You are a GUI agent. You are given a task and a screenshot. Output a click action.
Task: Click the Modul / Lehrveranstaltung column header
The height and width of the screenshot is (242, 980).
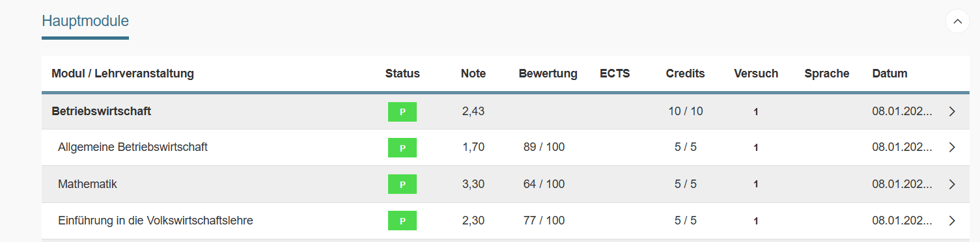click(122, 74)
